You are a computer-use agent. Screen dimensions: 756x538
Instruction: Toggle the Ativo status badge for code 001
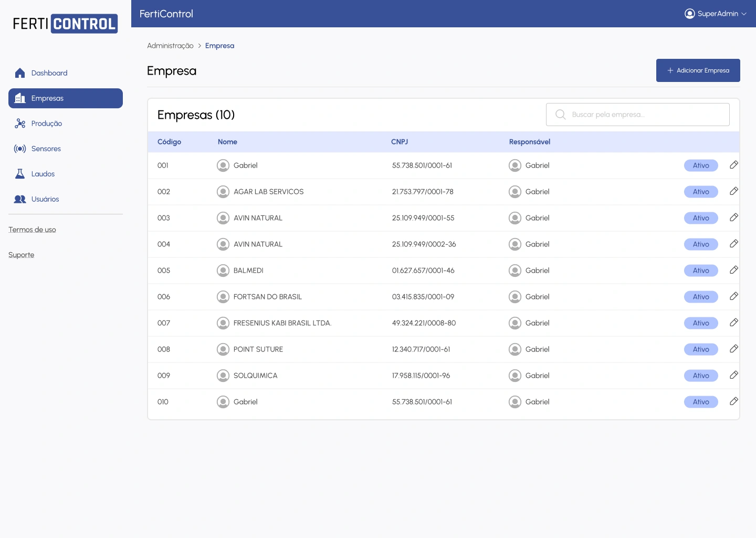[x=701, y=165]
